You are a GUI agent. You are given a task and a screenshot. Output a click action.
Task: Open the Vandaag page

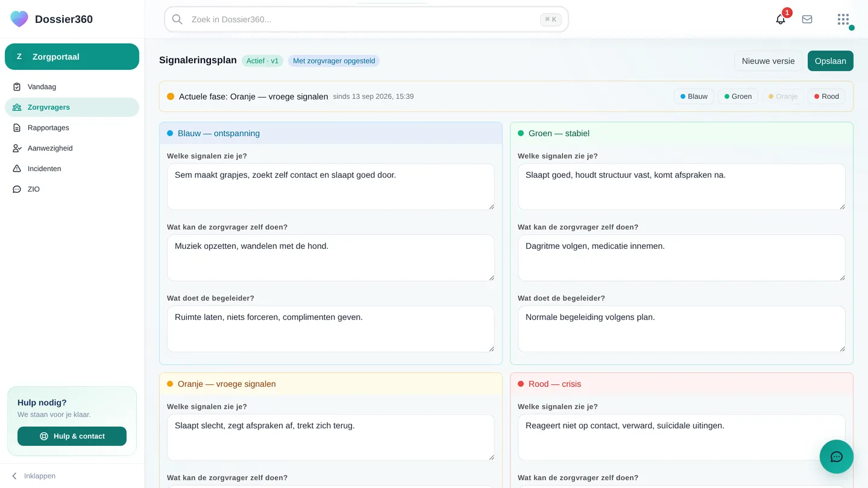coord(72,87)
